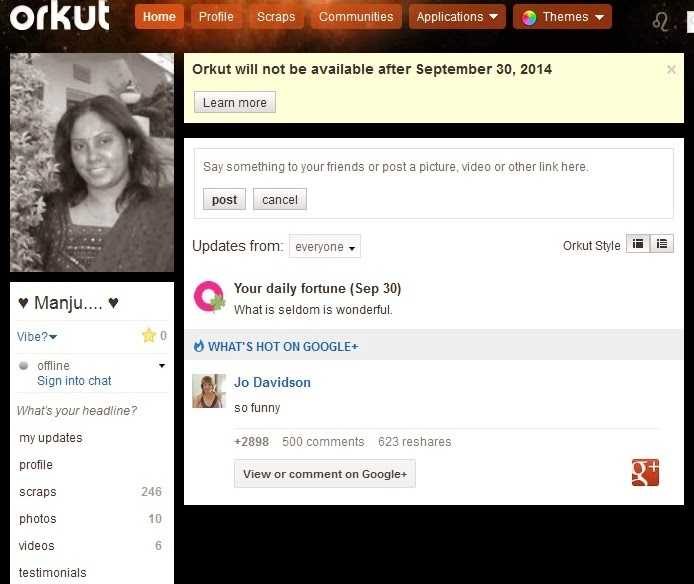Open testimonials in the sidebar

coord(52,572)
